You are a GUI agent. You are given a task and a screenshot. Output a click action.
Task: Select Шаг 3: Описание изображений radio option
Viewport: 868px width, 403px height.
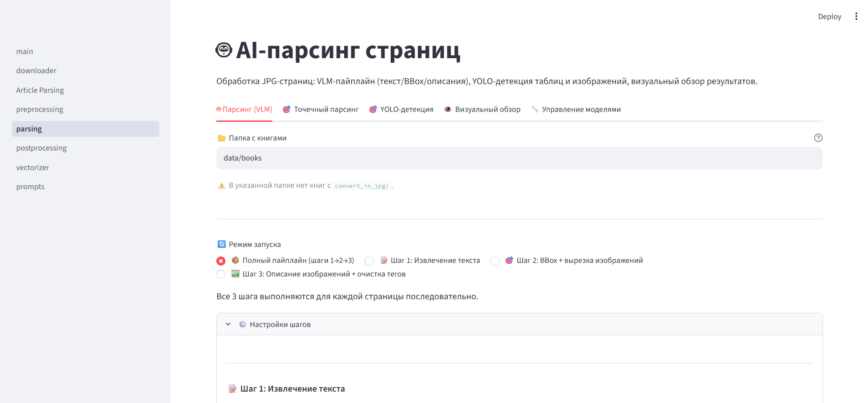(221, 274)
